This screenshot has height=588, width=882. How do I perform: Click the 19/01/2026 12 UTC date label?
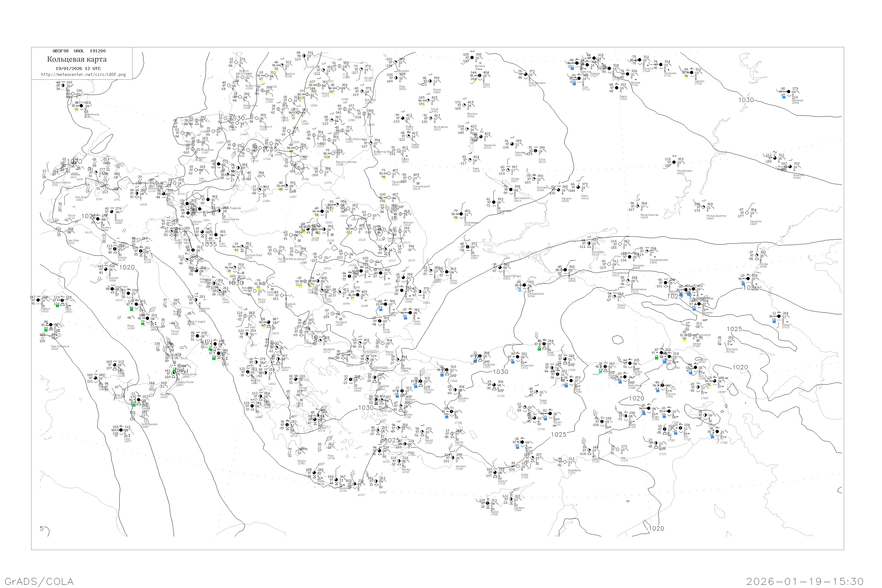click(78, 69)
